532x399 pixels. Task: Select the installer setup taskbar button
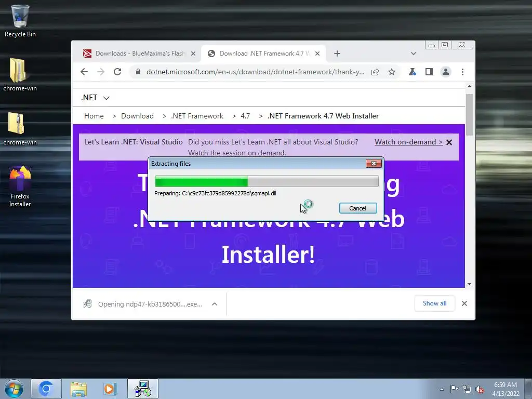point(143,389)
